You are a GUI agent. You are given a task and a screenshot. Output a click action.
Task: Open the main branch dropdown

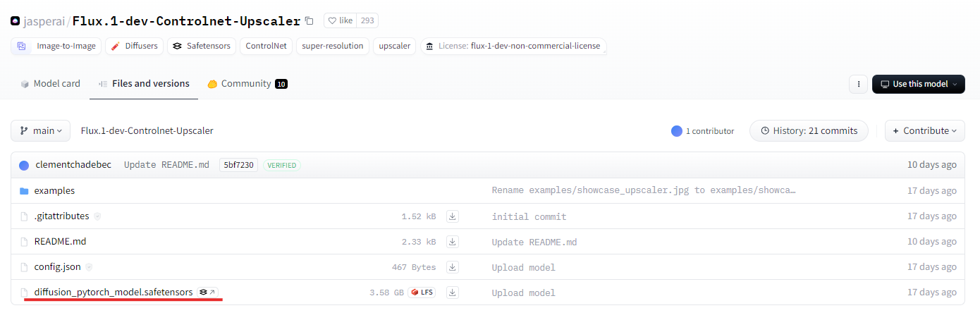42,130
